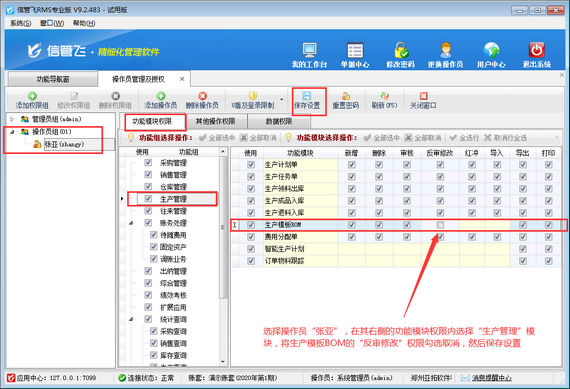Toggle the 采购管理 function group checkbox
The height and width of the screenshot is (389, 570).
coord(148,163)
